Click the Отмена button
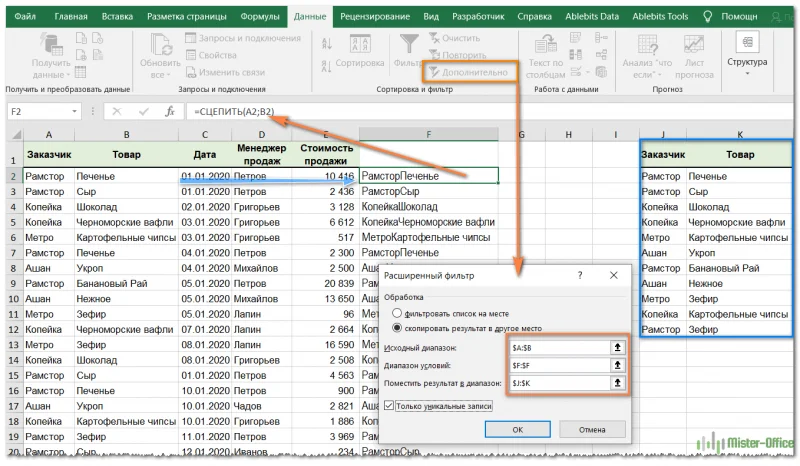Screen dimensions: 800x466 click(594, 429)
